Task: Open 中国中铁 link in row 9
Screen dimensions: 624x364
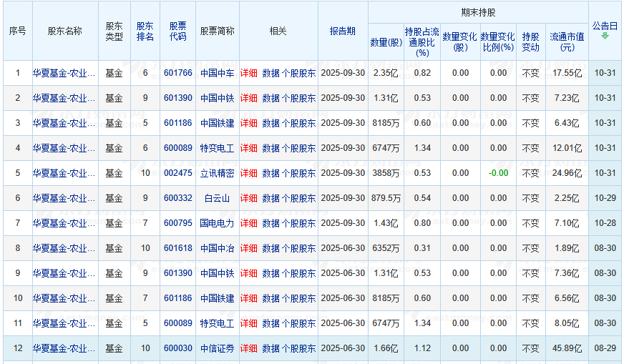Action: 217,274
